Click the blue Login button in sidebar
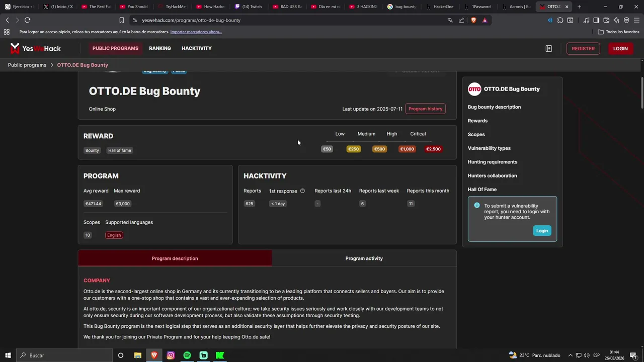This screenshot has width=644, height=362. pos(542,231)
